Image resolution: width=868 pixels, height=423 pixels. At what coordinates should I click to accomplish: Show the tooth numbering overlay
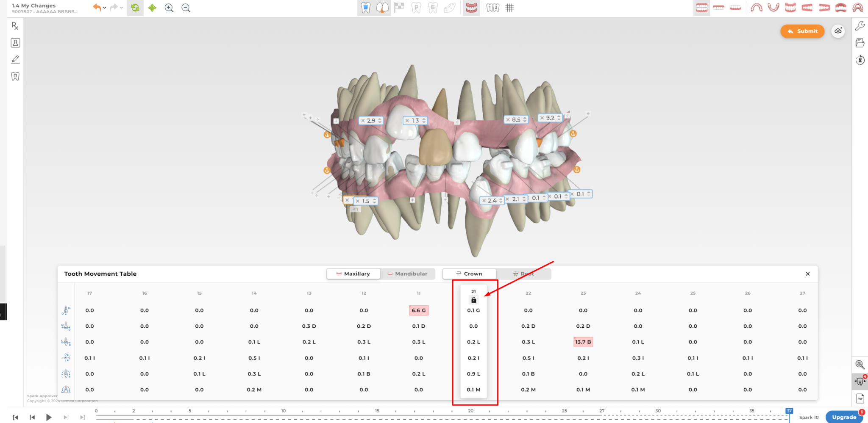click(492, 8)
